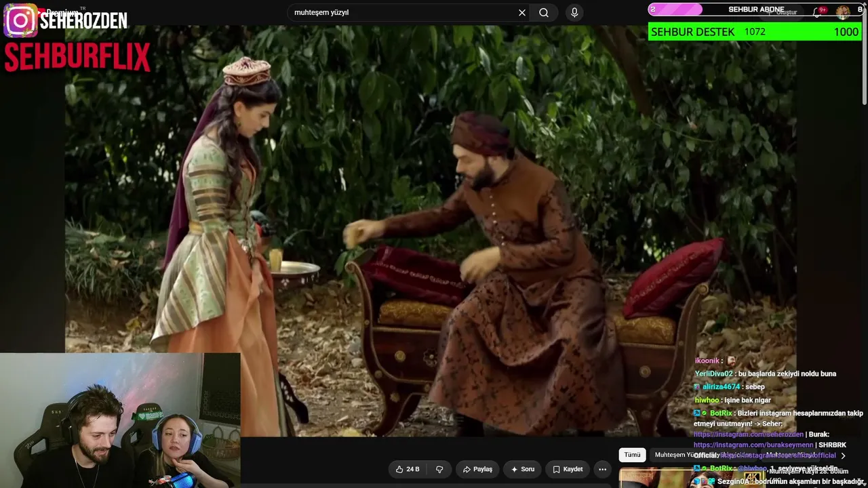868x488 pixels.
Task: Like the video showing 24 B
Action: point(408,469)
